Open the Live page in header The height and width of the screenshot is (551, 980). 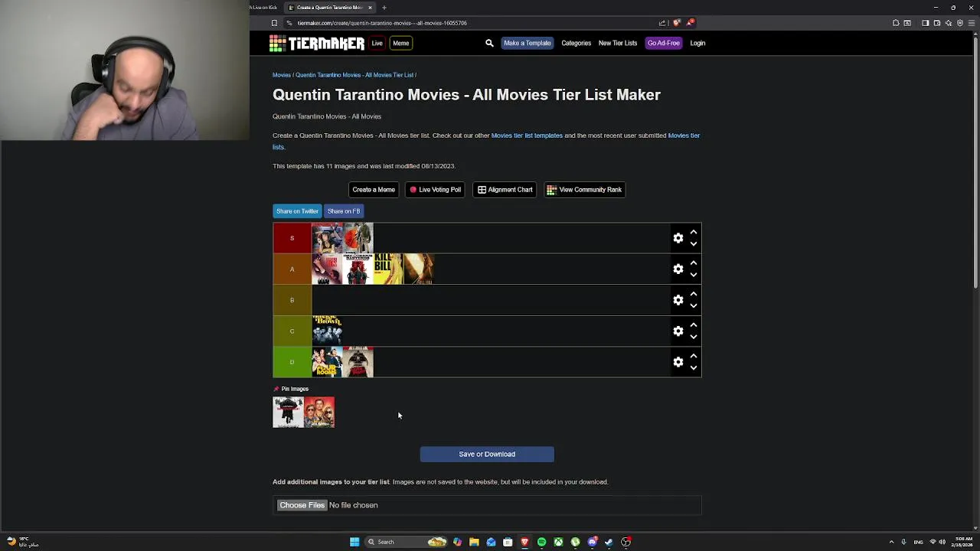point(377,44)
